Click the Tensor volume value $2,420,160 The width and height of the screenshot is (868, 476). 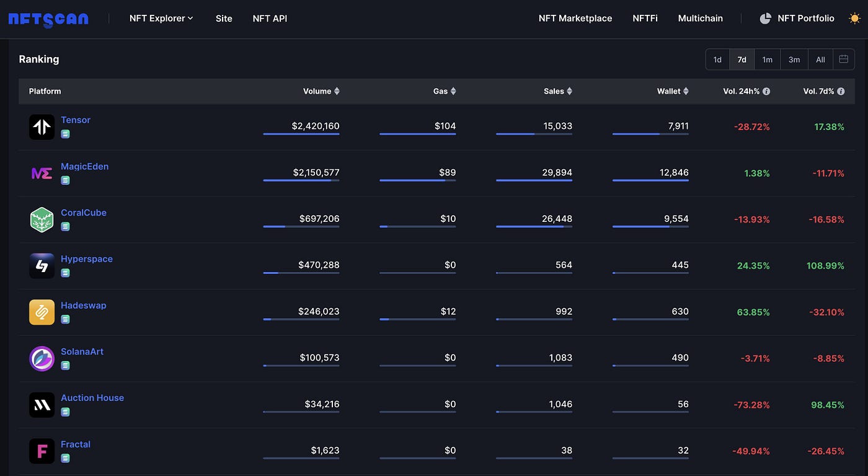[316, 126]
